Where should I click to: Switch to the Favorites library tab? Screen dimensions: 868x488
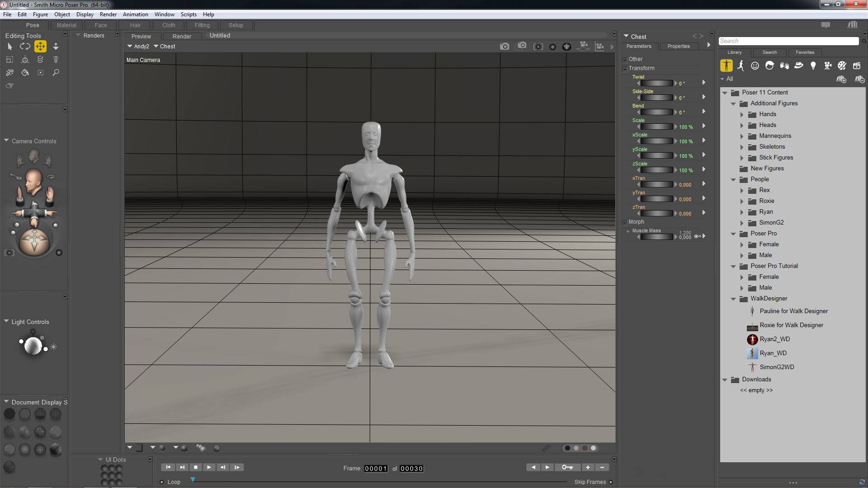pos(805,52)
